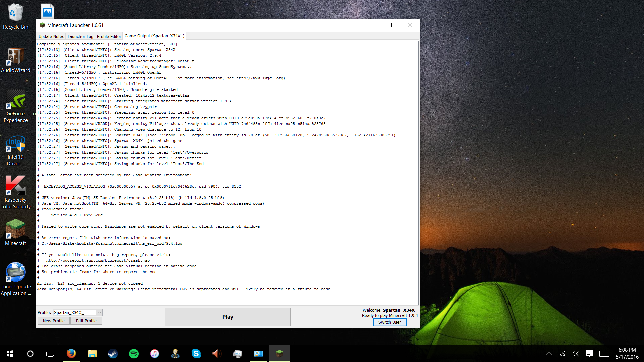Screen dimensions: 644x362
Task: Open Spotify from the taskbar
Action: (x=133, y=353)
